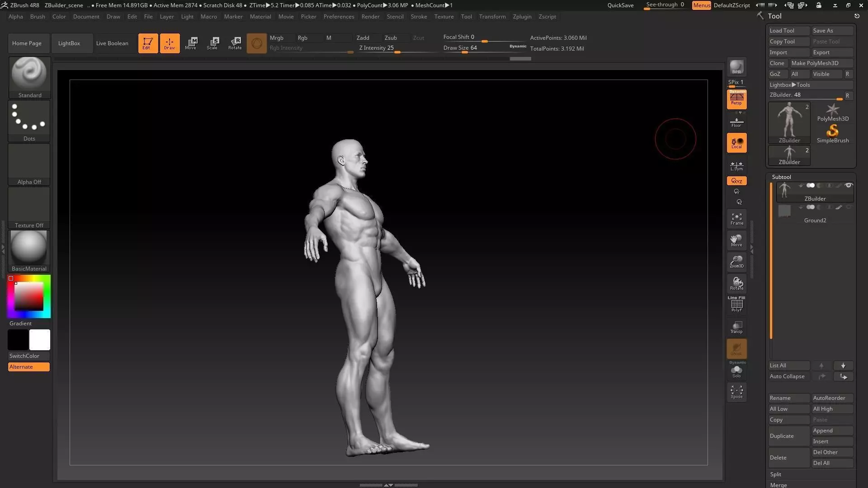This screenshot has height=488, width=868.
Task: Toggle Persp perspective mode
Action: click(x=736, y=99)
